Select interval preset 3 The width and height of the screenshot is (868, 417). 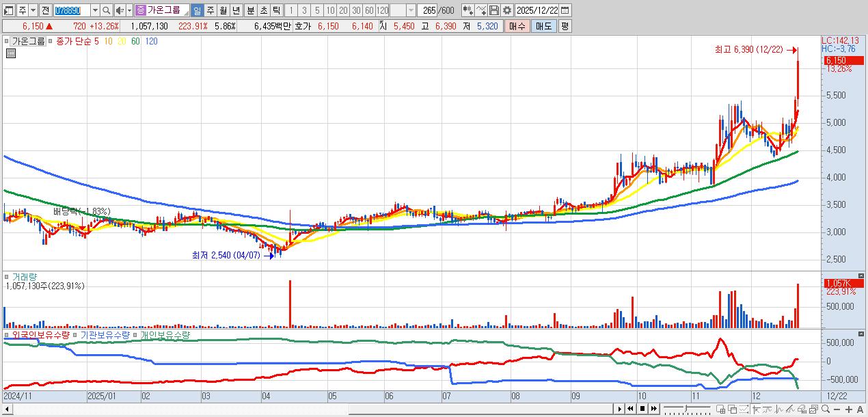[x=304, y=10]
